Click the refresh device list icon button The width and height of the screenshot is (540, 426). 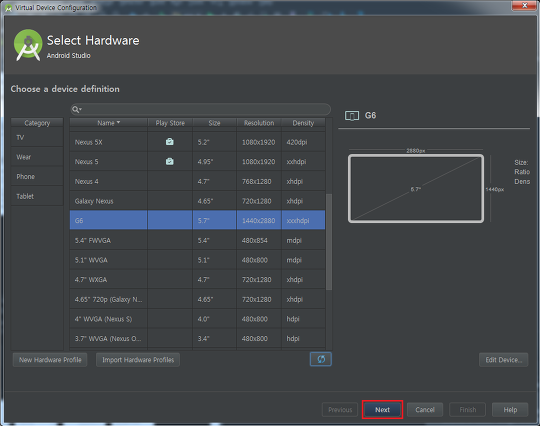pos(321,359)
